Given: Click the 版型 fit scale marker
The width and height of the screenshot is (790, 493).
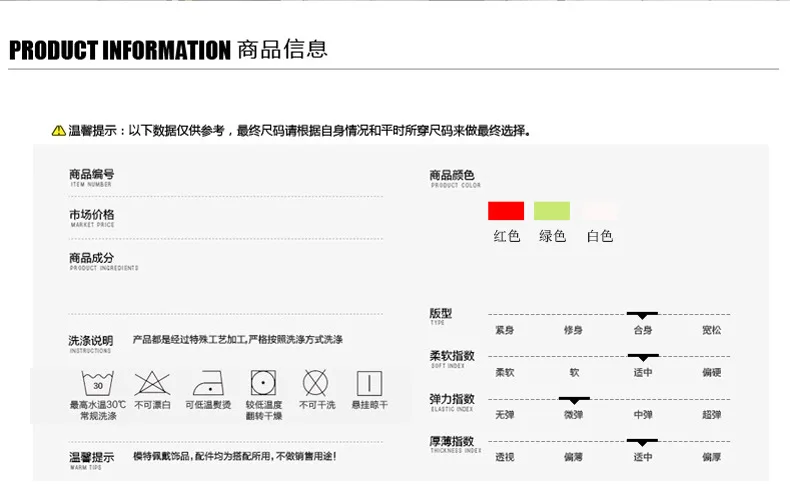Looking at the screenshot, I should tap(642, 315).
